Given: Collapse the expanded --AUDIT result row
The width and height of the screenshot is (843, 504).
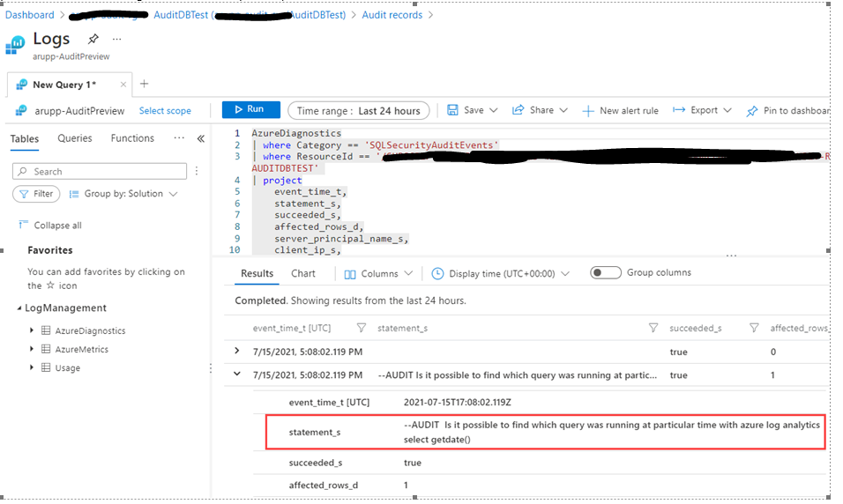Looking at the screenshot, I should click(x=237, y=374).
